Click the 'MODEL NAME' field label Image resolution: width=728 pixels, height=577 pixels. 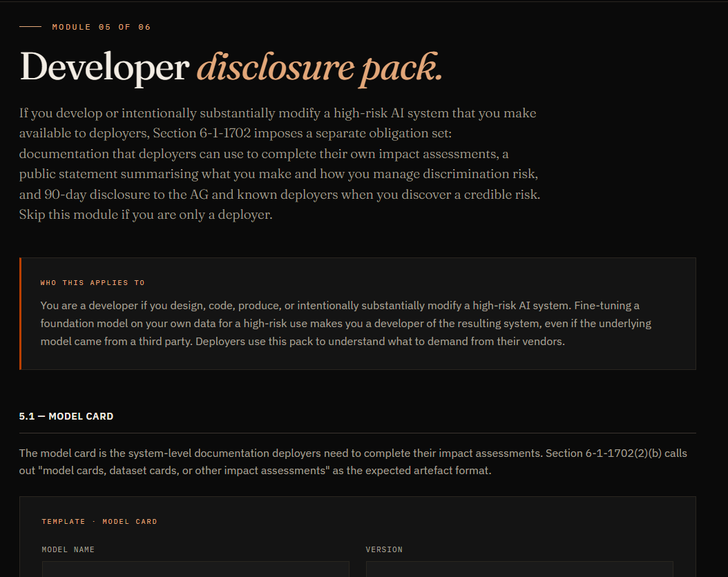pos(68,549)
